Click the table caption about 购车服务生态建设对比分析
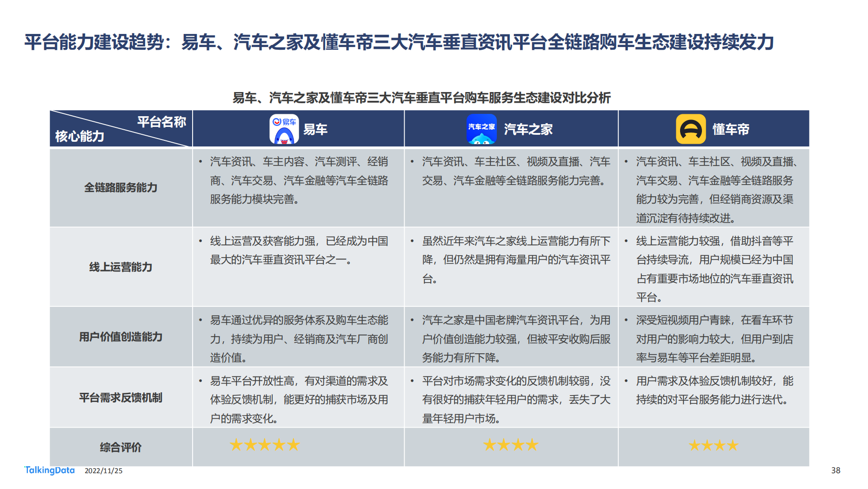 pos(421,98)
